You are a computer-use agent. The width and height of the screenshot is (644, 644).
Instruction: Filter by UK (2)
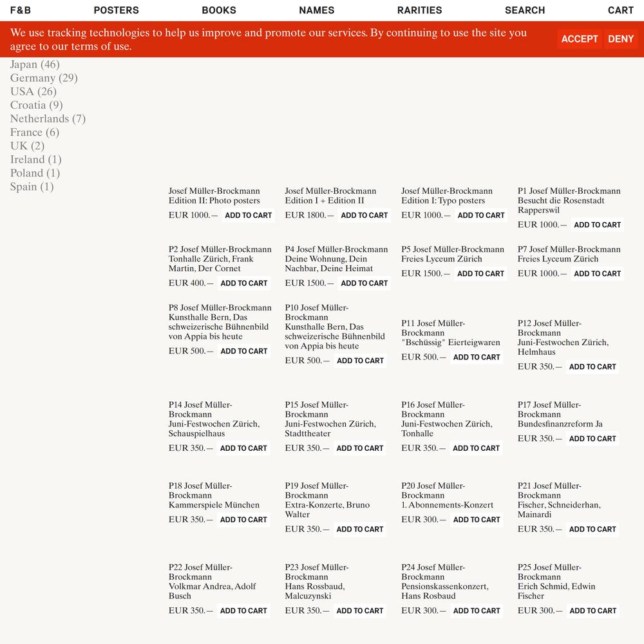click(27, 146)
